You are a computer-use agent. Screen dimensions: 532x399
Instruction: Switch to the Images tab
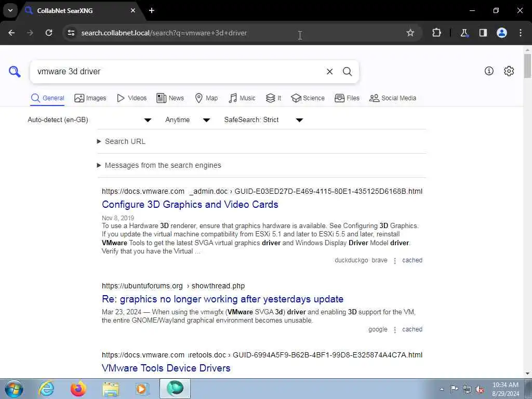pyautogui.click(x=90, y=98)
